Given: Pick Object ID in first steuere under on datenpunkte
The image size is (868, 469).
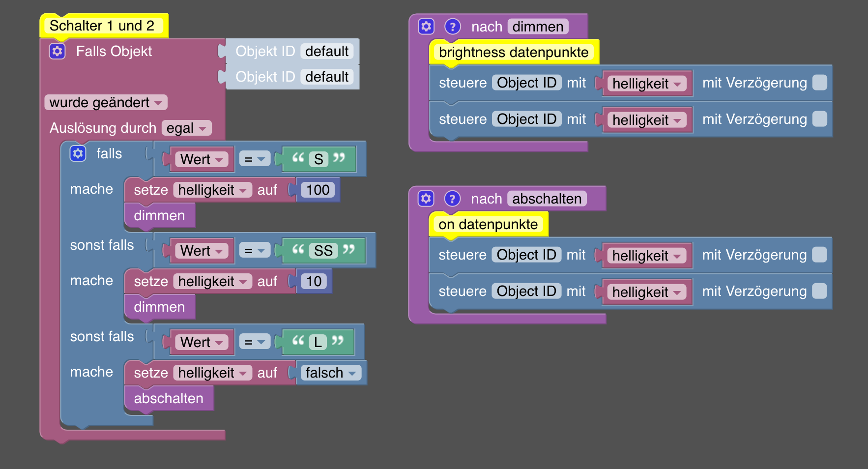Looking at the screenshot, I should [x=526, y=255].
